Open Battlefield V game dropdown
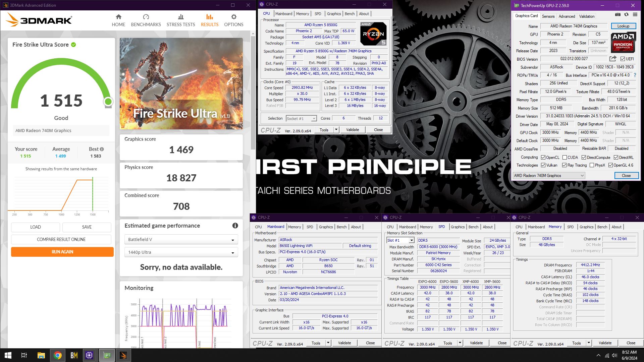The image size is (644, 362). (181, 239)
